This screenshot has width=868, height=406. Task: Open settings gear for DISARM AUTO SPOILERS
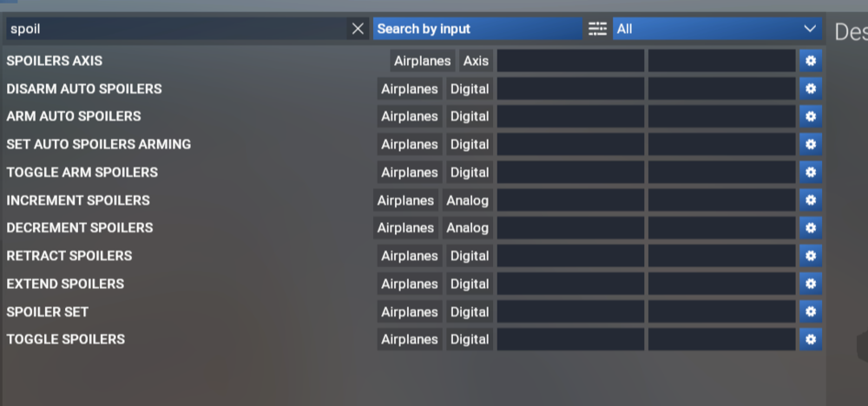[811, 88]
